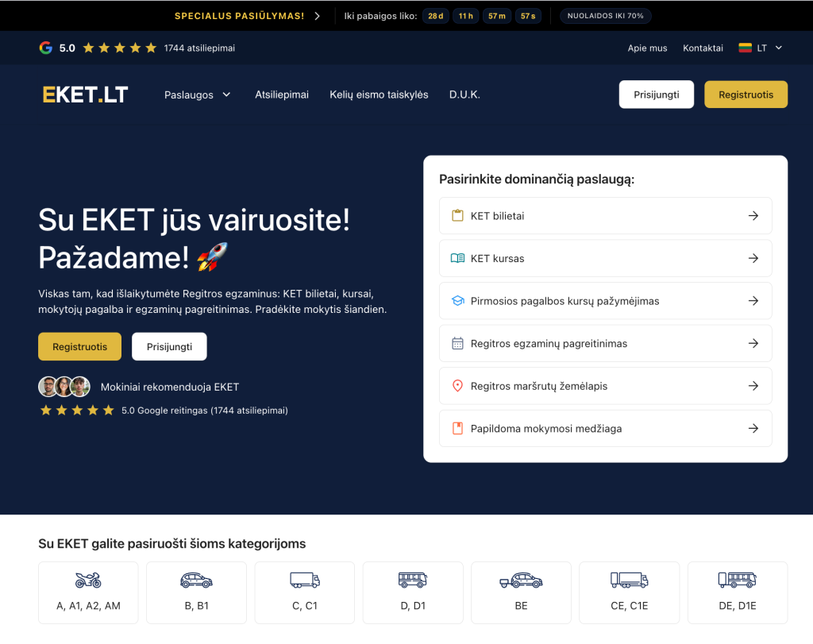Pick the bus icon for D, D1
This screenshot has height=644, width=813.
pos(413,580)
